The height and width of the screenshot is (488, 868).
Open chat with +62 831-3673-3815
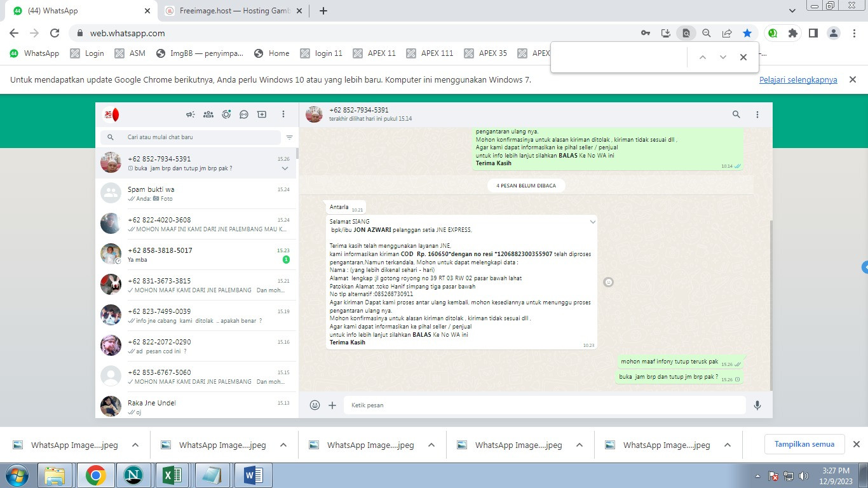pos(196,285)
